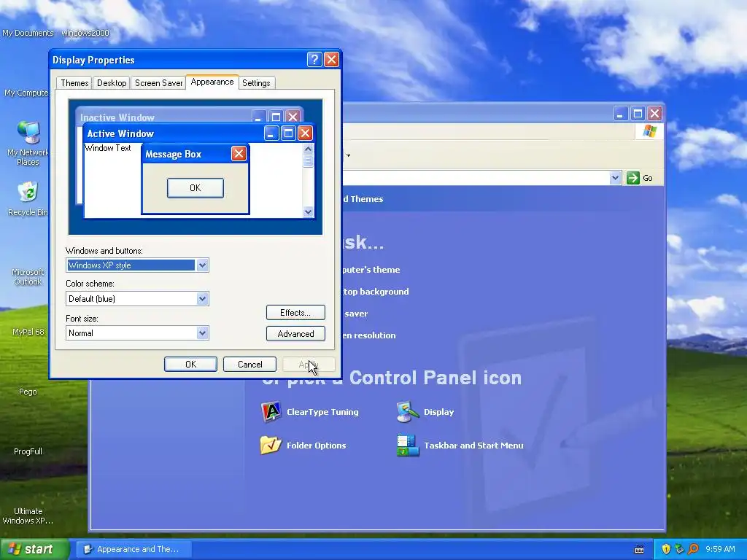Click the ProgFull desktop shortcut label
This screenshot has height=560, width=747.
[28, 451]
